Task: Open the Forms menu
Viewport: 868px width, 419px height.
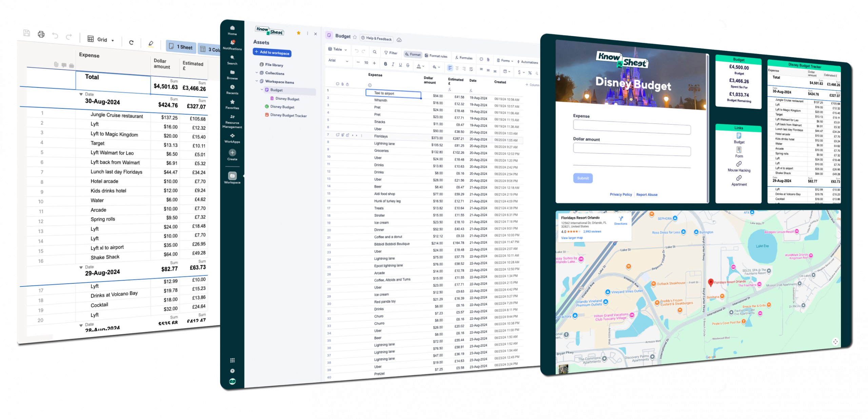Action: 505,60
